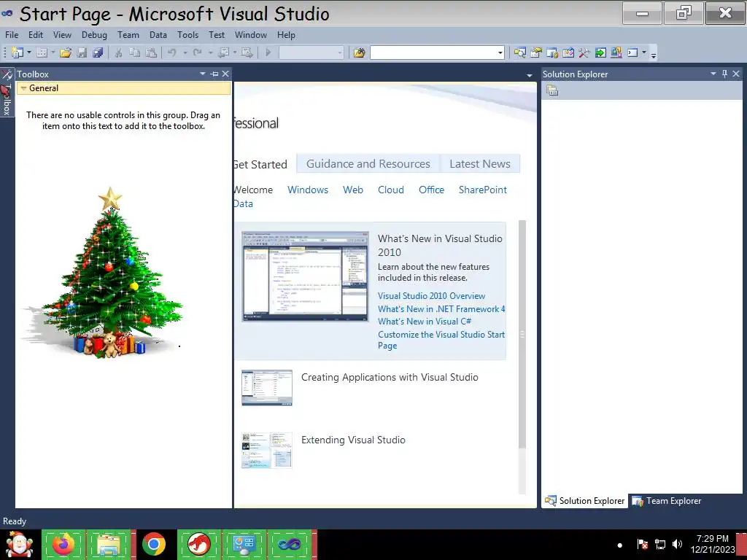The image size is (747, 560).
Task: Click the Redo arrow icon
Action: click(x=197, y=52)
